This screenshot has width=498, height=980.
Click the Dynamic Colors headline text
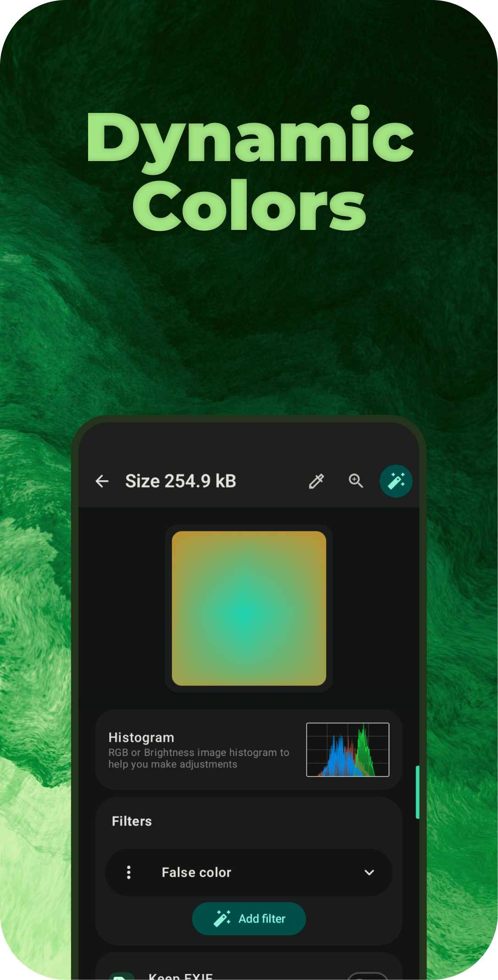250,169
